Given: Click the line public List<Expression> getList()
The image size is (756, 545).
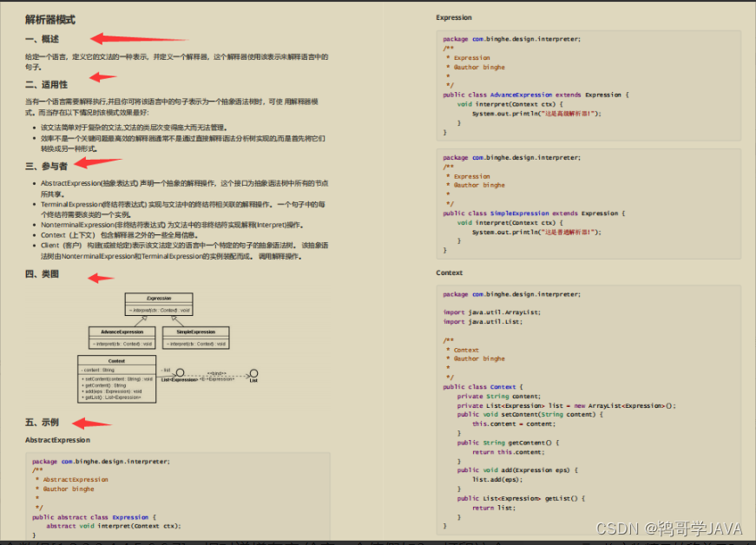Looking at the screenshot, I should pyautogui.click(x=521, y=499).
